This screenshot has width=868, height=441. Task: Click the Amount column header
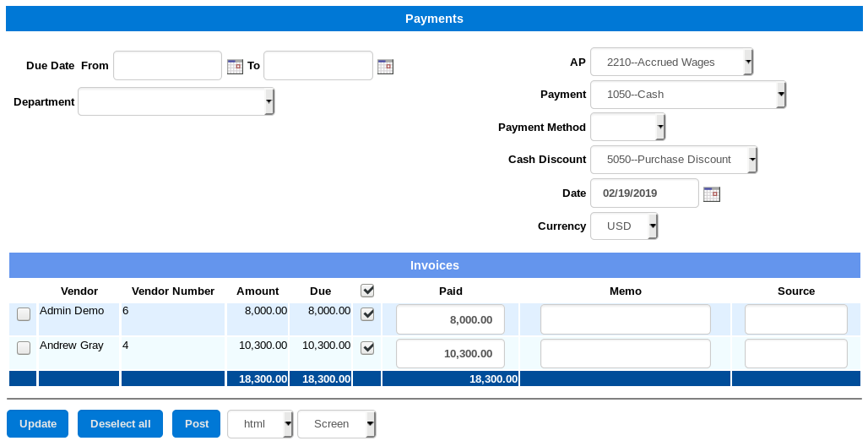tap(258, 291)
